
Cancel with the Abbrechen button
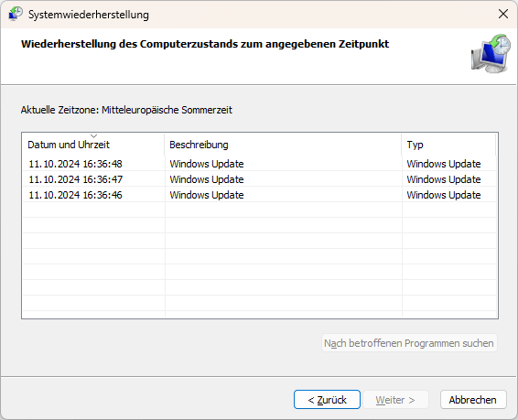473,400
